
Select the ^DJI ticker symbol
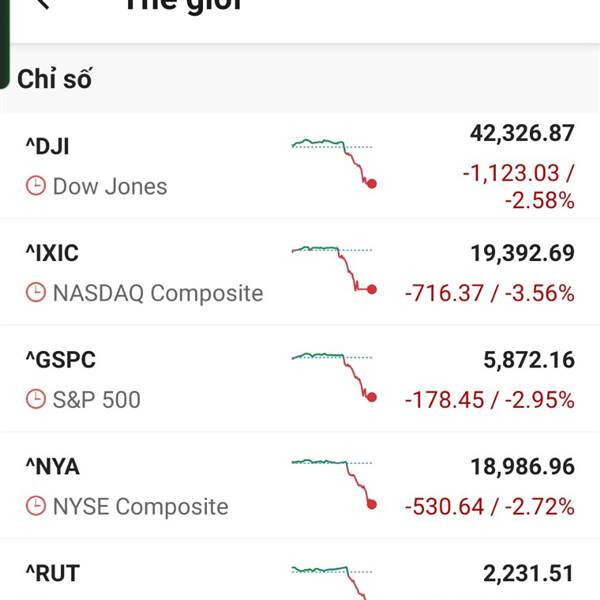pyautogui.click(x=47, y=147)
